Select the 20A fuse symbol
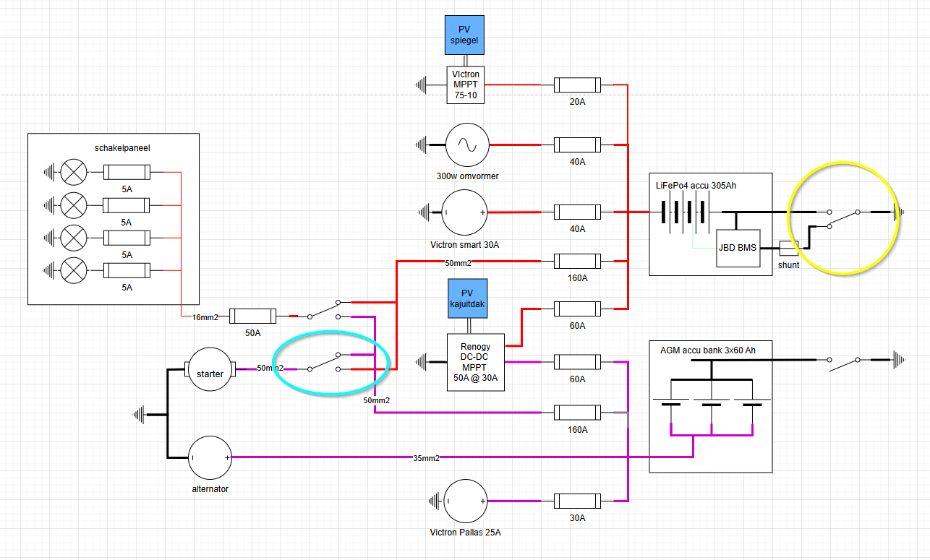Screen dimensions: 930x560 pyautogui.click(x=577, y=85)
